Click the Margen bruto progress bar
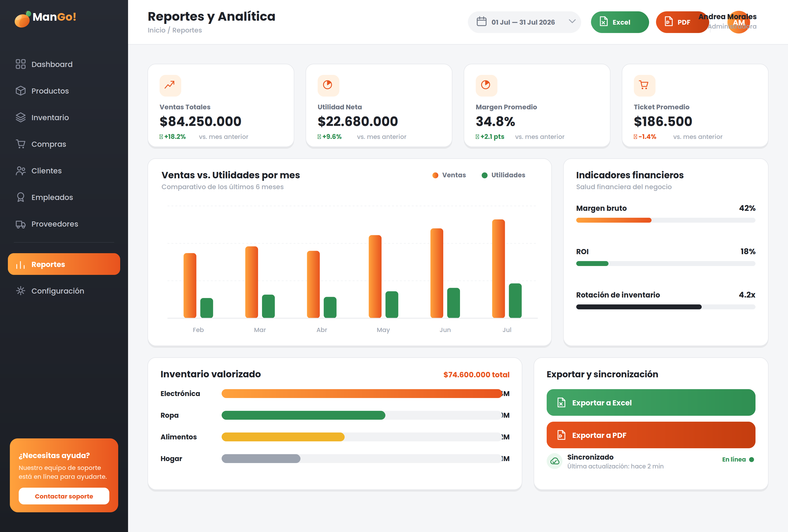The width and height of the screenshot is (788, 532). 665,220
